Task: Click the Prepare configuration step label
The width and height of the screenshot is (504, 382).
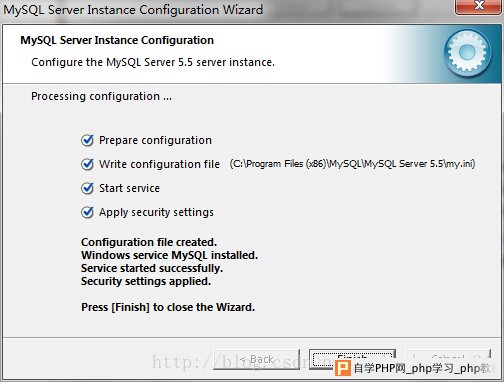Action: pyautogui.click(x=155, y=140)
